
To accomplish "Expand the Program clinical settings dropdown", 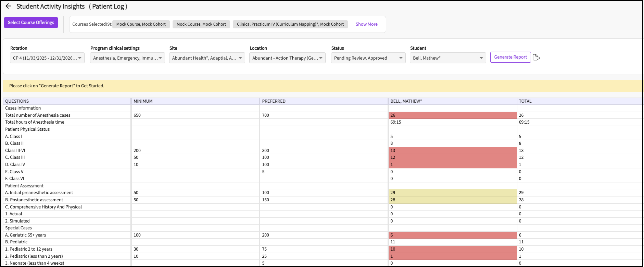I will (127, 58).
